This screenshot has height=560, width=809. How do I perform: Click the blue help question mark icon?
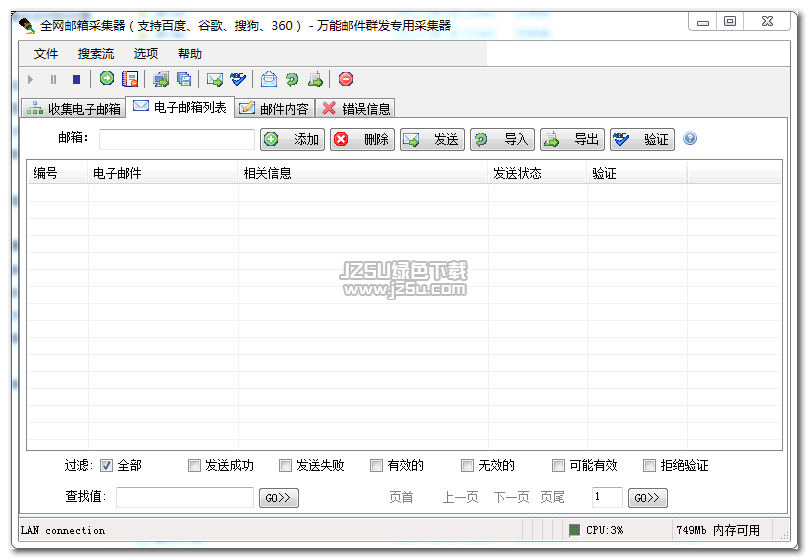coord(690,138)
